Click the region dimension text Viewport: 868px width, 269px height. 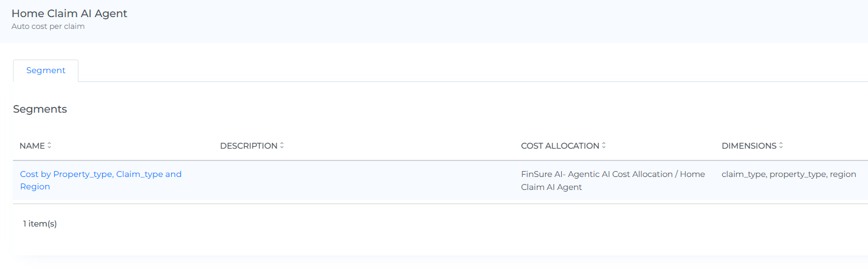click(843, 174)
